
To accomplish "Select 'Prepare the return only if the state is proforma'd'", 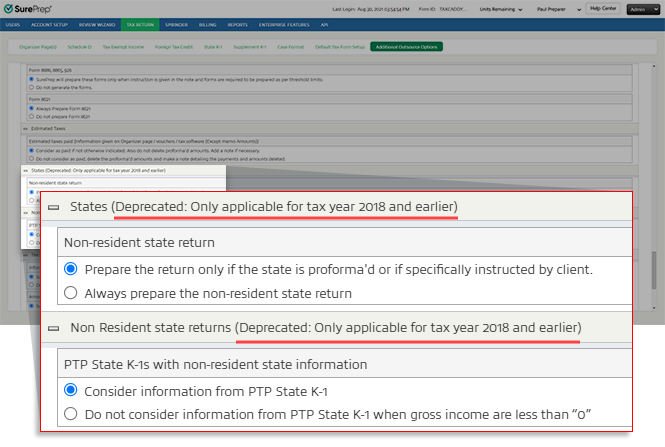I will coord(70,269).
